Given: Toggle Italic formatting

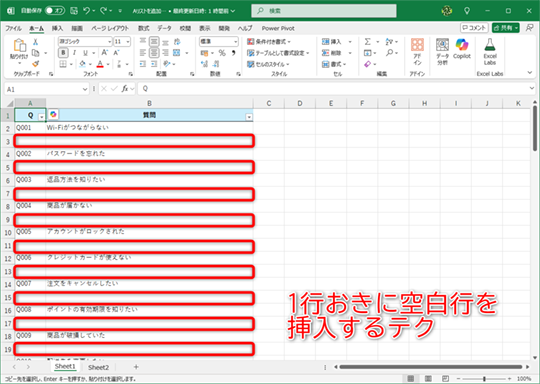Looking at the screenshot, I should tap(74, 53).
